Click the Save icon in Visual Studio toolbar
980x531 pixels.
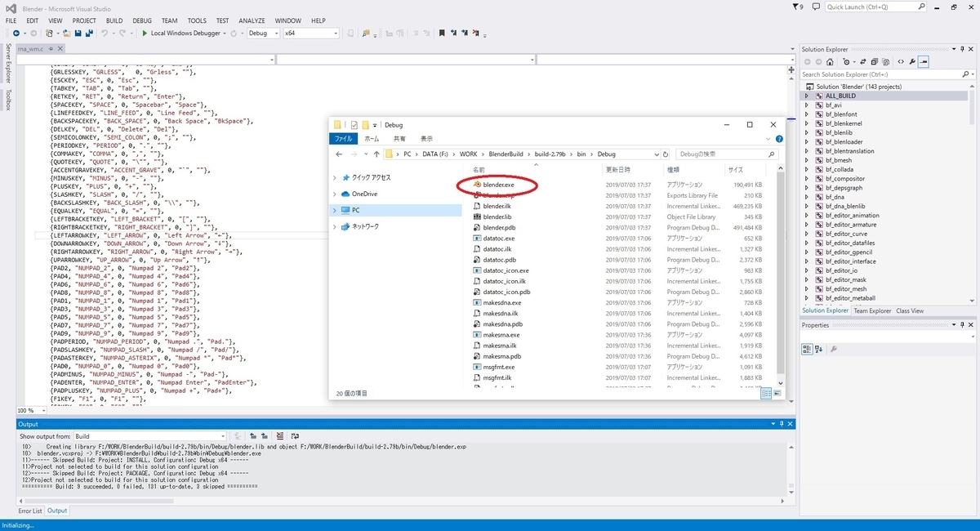tap(78, 33)
